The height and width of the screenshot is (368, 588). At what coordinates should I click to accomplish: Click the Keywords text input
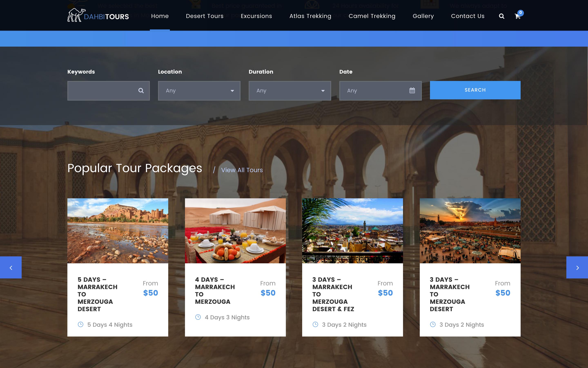[x=108, y=91]
